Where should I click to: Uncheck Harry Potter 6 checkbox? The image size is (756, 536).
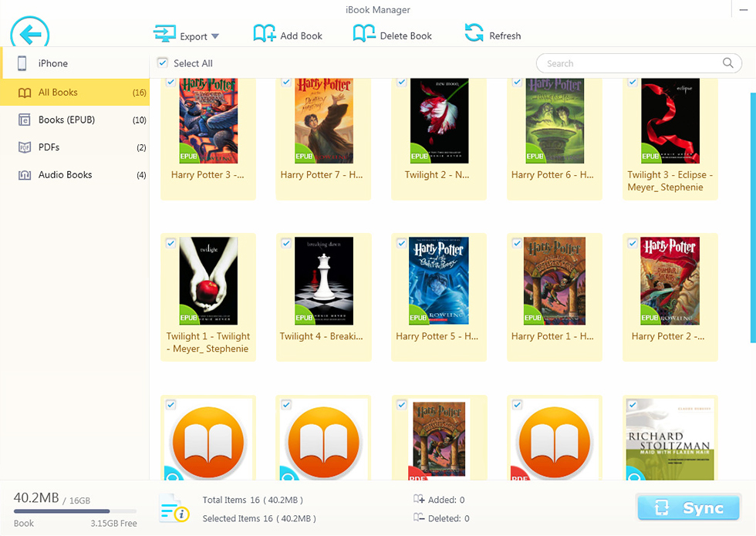coord(518,82)
